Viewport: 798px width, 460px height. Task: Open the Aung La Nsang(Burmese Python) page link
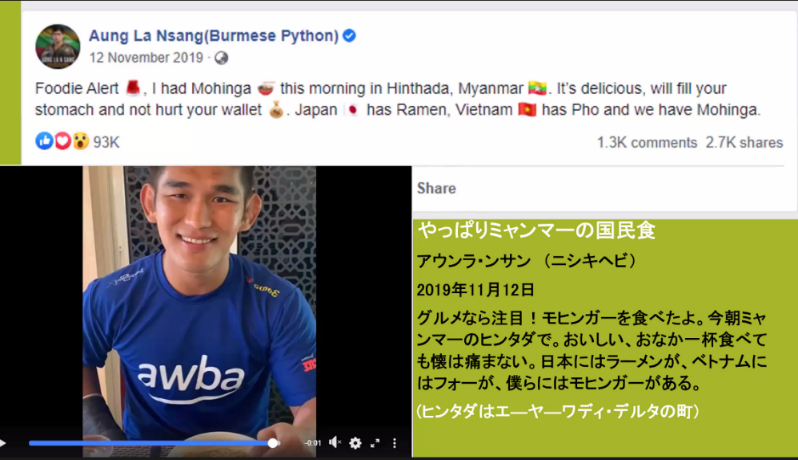[x=214, y=36]
